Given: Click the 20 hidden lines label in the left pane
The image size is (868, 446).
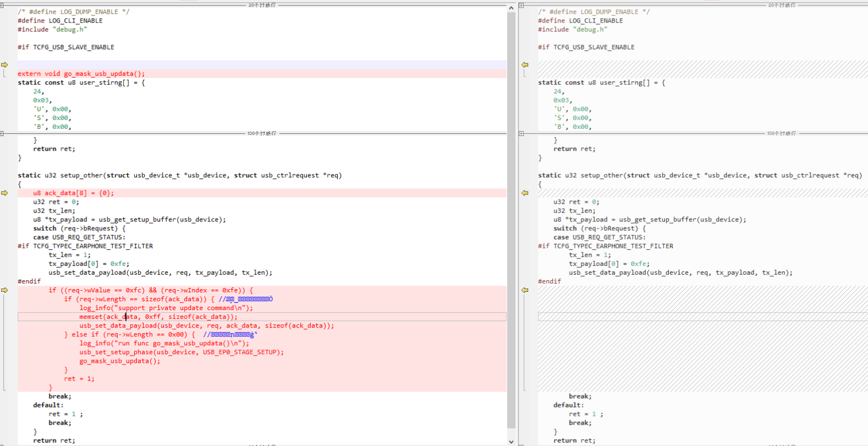Looking at the screenshot, I should pos(262,6).
